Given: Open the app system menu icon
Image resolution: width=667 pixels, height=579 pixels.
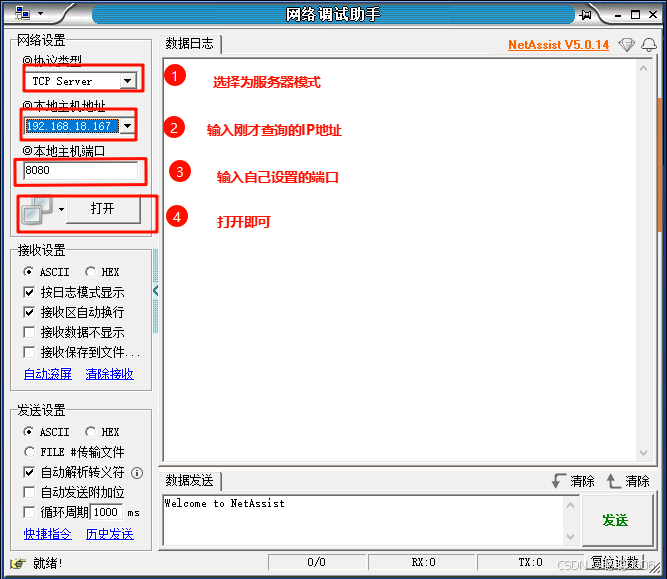Looking at the screenshot, I should (22, 13).
